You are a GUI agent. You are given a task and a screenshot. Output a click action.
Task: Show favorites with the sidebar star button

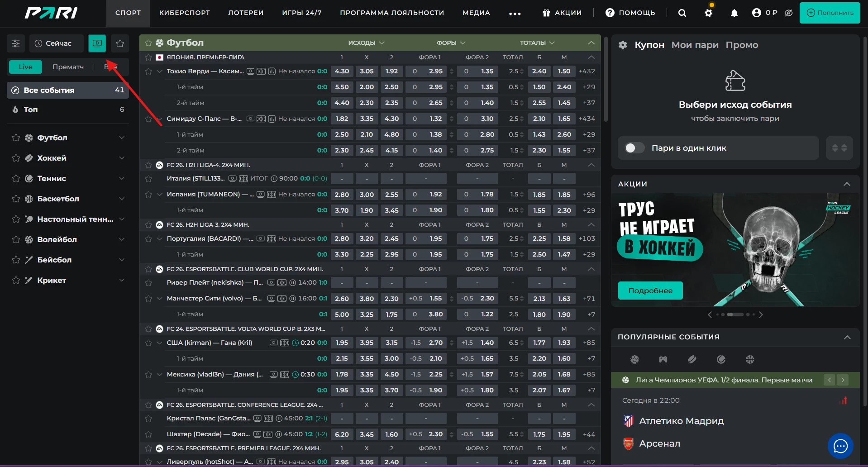tap(120, 43)
